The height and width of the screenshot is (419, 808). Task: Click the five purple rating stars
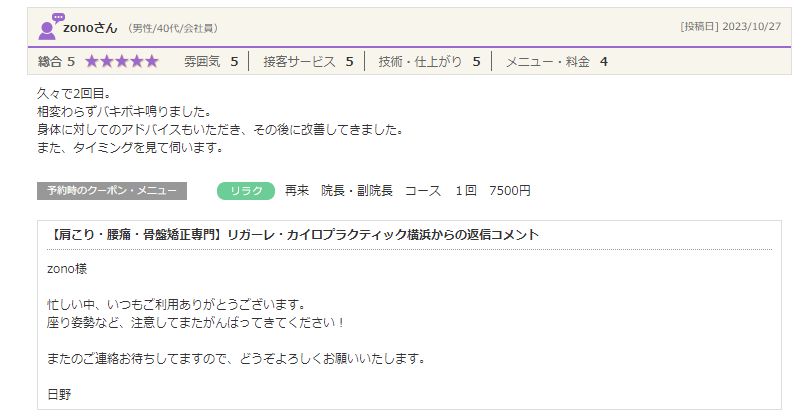point(122,61)
